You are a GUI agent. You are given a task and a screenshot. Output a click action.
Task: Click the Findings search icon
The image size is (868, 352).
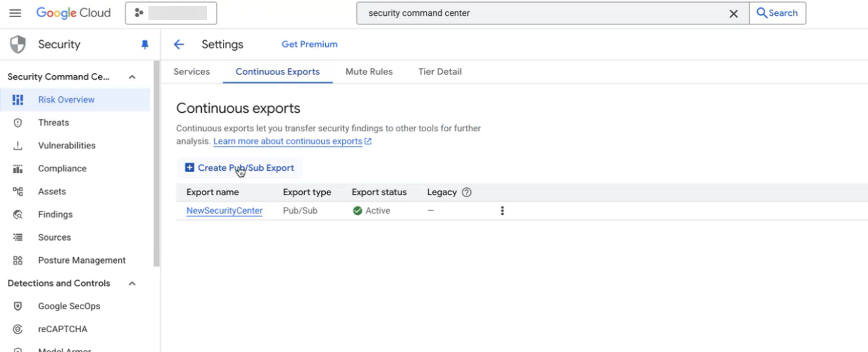(x=18, y=214)
